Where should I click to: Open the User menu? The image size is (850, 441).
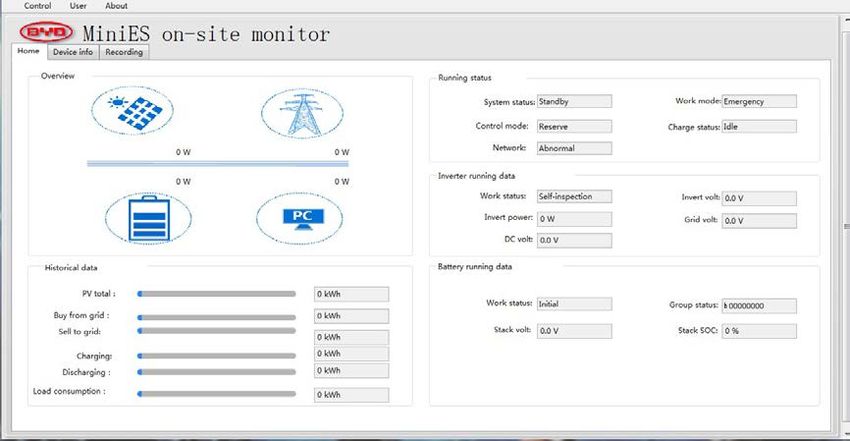tap(78, 5)
